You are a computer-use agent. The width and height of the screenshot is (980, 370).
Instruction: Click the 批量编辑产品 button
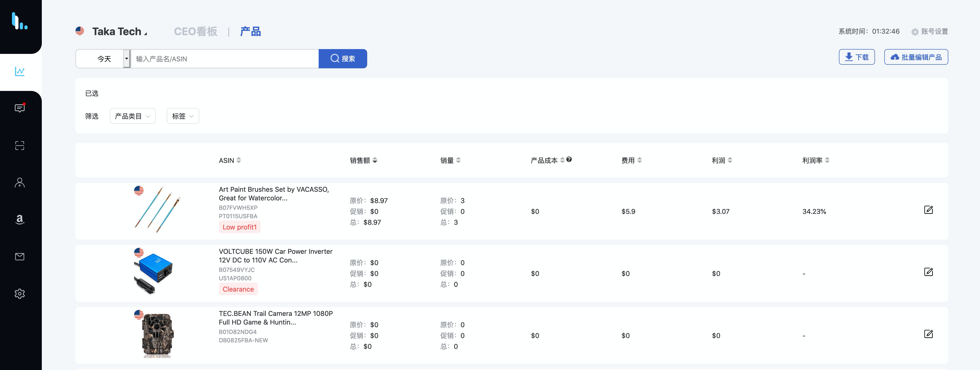[x=916, y=57]
